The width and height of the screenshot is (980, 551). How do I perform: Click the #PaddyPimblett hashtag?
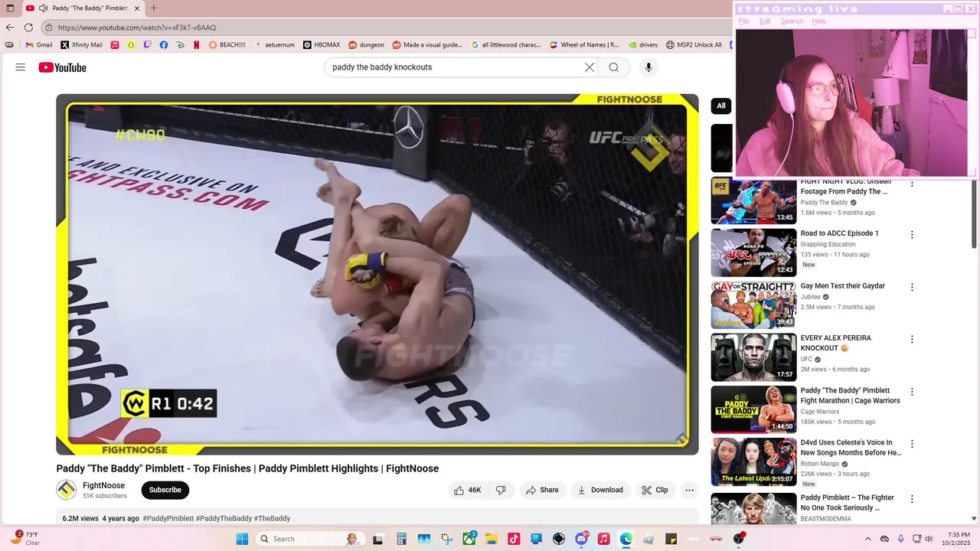coord(168,518)
